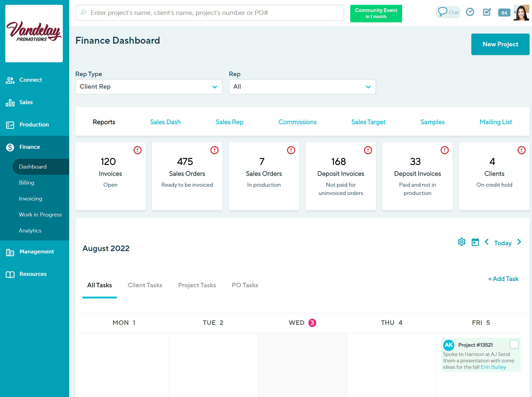Go to previous week with left chevron

[486, 242]
